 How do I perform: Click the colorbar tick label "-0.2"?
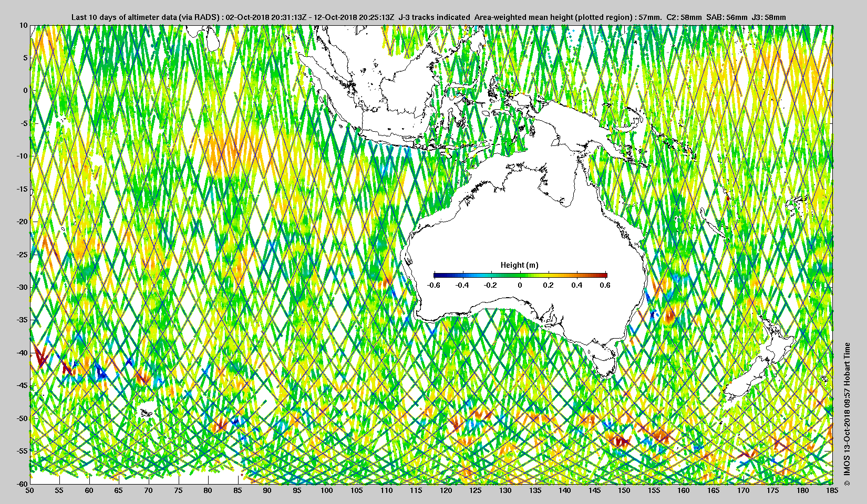tap(491, 285)
